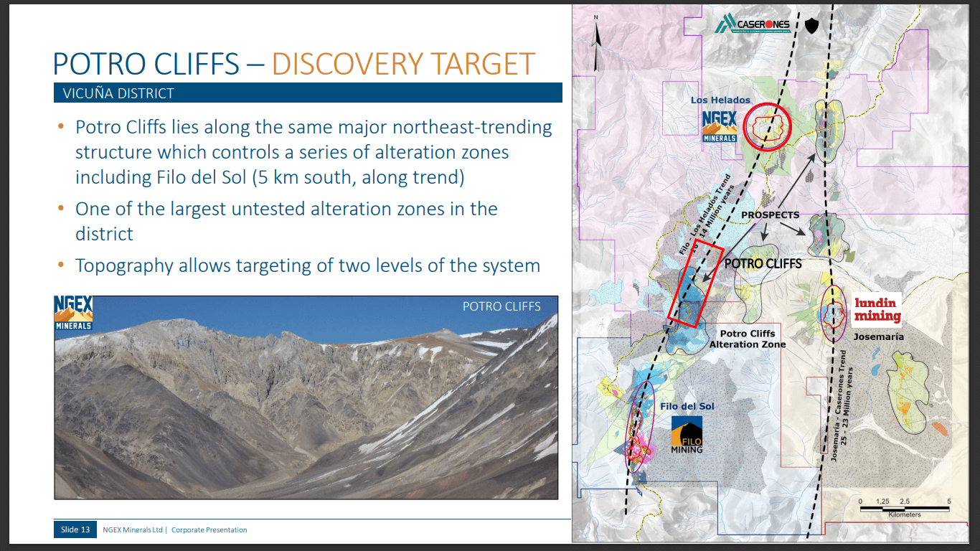Click the Los Helados map label

720,100
